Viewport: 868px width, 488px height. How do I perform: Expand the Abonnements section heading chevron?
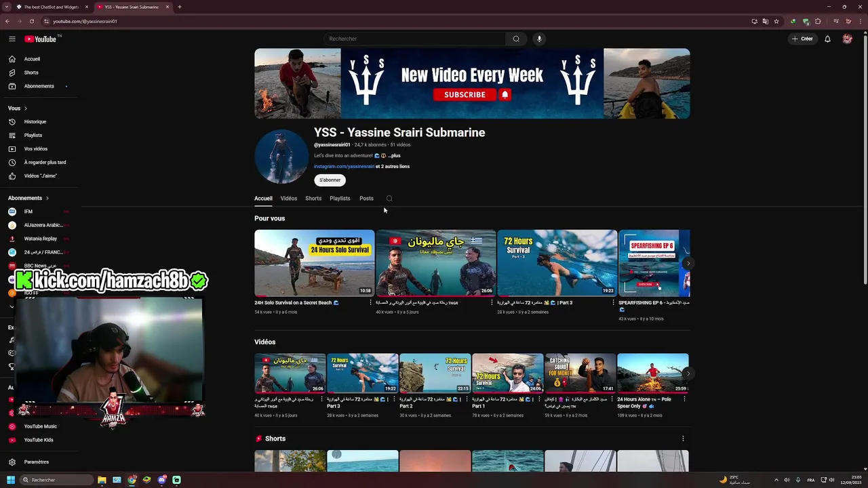47,198
